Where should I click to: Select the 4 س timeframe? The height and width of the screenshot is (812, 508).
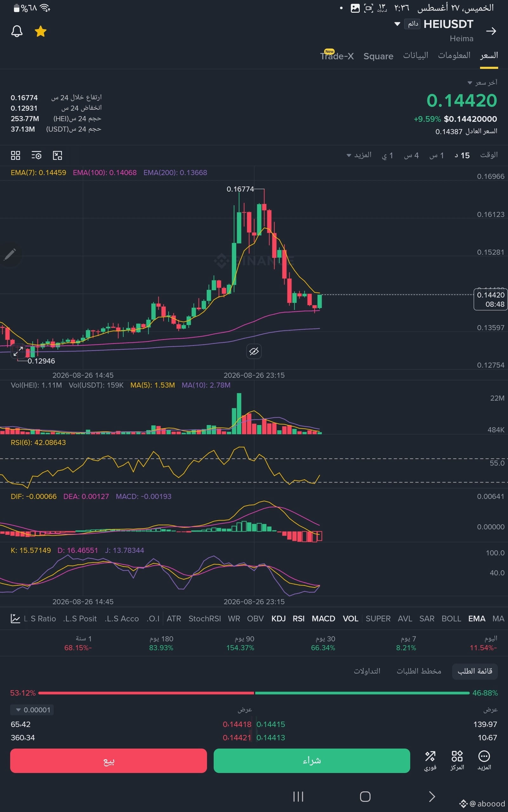[x=411, y=155]
